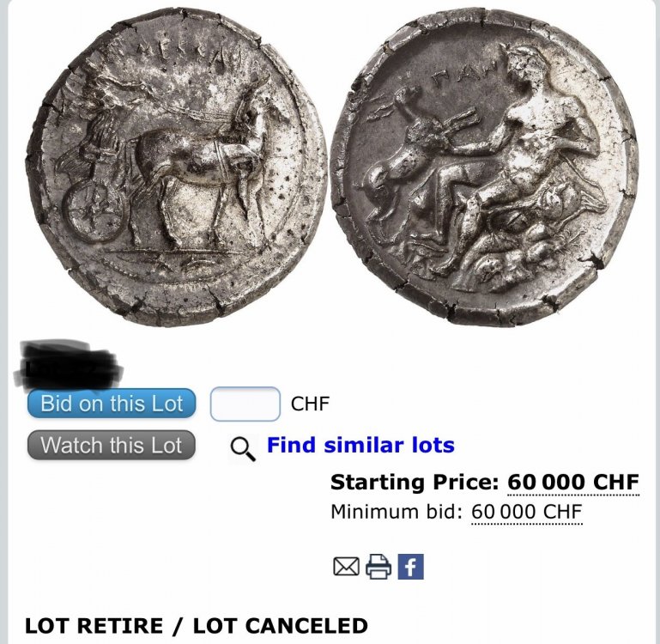This screenshot has height=644, width=660.
Task: Click the CHF label beside bid field
Action: 310,404
